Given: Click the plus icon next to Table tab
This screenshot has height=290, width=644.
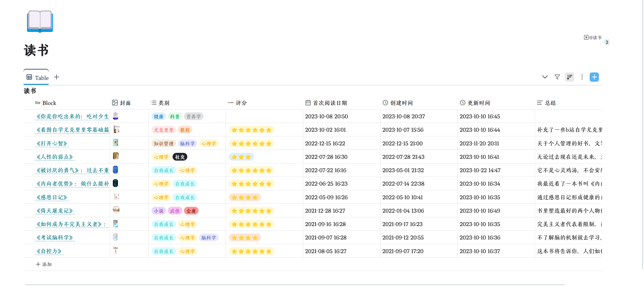Looking at the screenshot, I should click(57, 77).
